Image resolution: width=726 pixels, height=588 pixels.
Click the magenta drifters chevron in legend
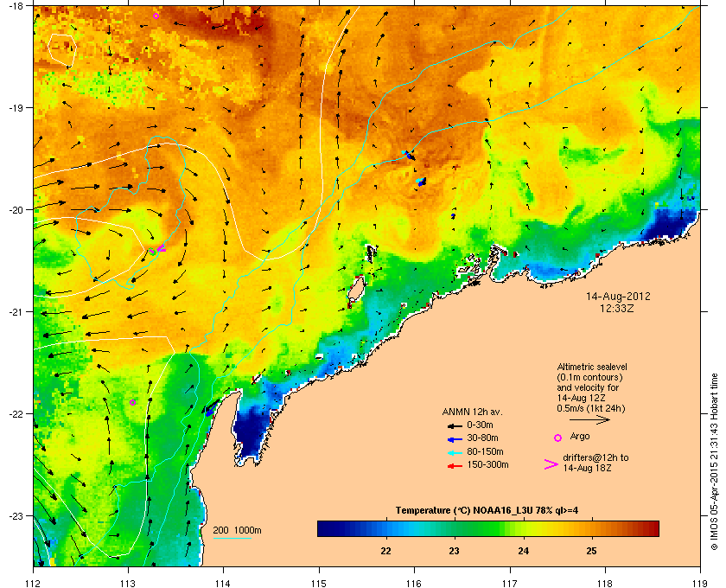click(551, 464)
